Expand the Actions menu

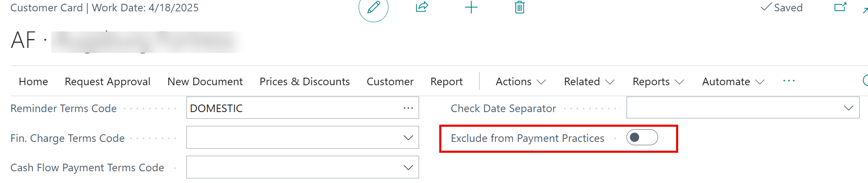(x=521, y=81)
